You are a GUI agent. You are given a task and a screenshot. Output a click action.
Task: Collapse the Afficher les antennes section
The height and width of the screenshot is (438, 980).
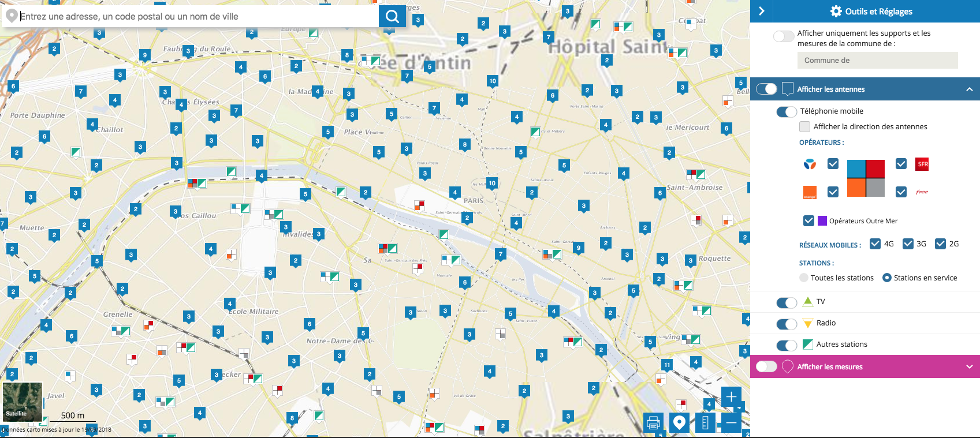tap(969, 89)
